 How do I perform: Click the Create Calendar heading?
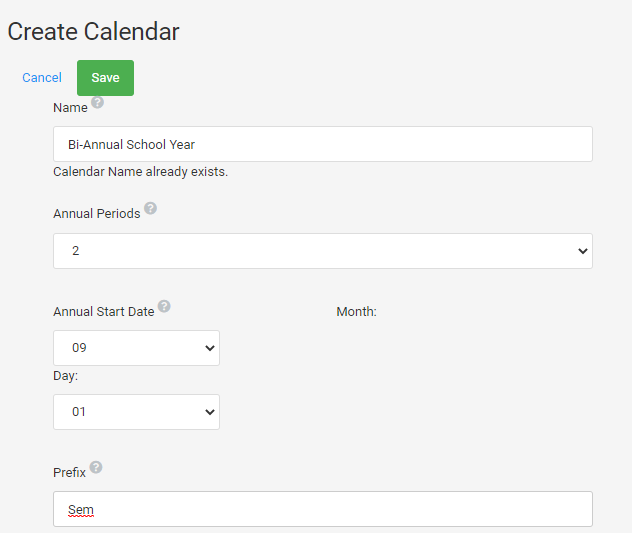click(94, 31)
